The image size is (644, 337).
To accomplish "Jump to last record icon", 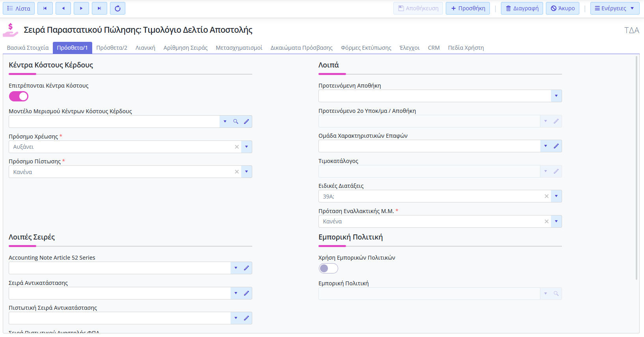I will click(99, 8).
